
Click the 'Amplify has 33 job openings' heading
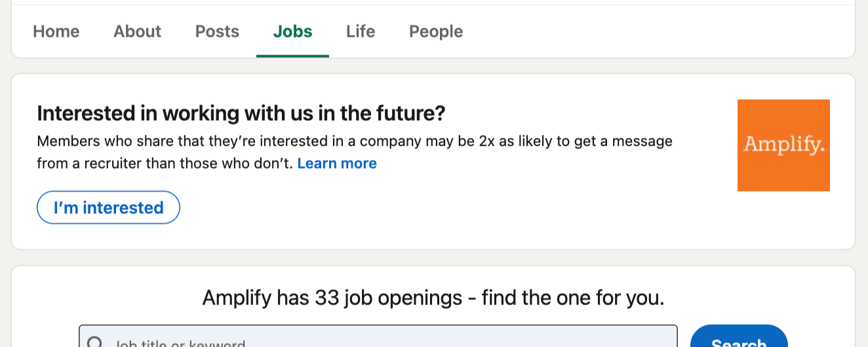pyautogui.click(x=433, y=298)
